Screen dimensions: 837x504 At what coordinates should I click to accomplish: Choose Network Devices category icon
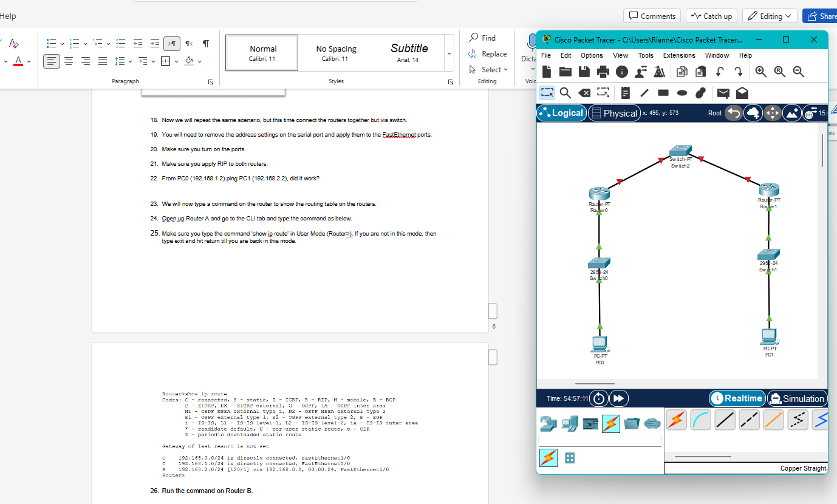pos(548,423)
